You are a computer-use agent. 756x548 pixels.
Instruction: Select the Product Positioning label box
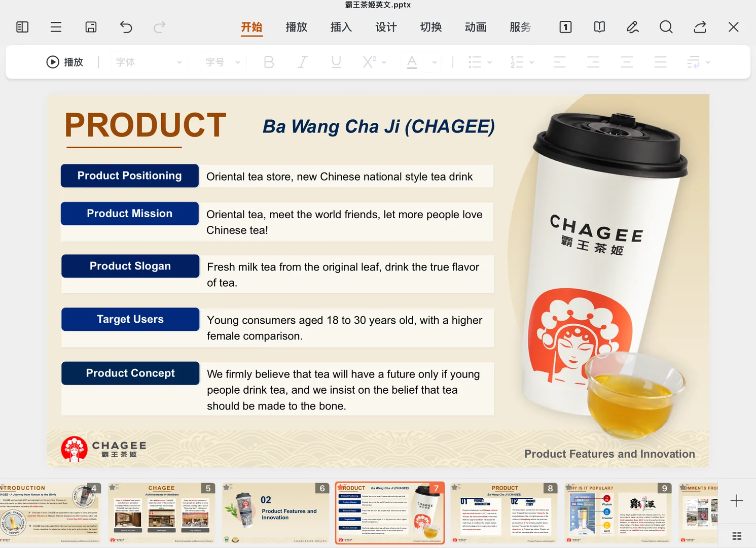(x=130, y=176)
